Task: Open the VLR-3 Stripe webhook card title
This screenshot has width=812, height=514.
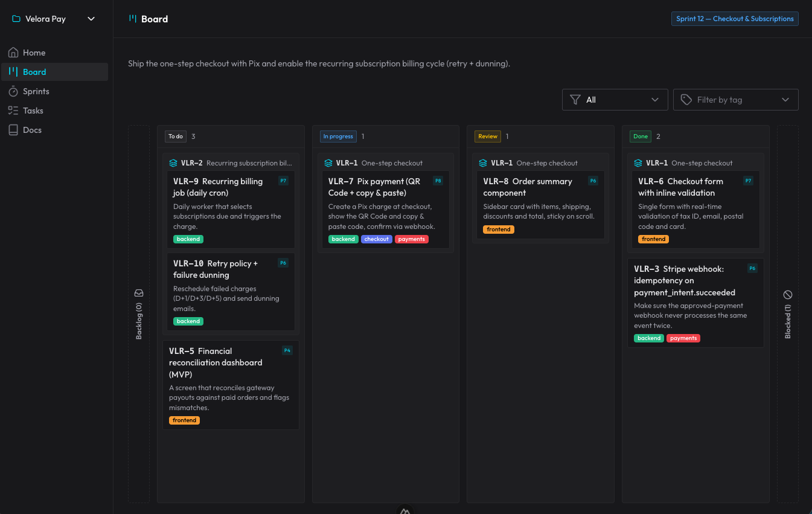Action: coord(685,280)
